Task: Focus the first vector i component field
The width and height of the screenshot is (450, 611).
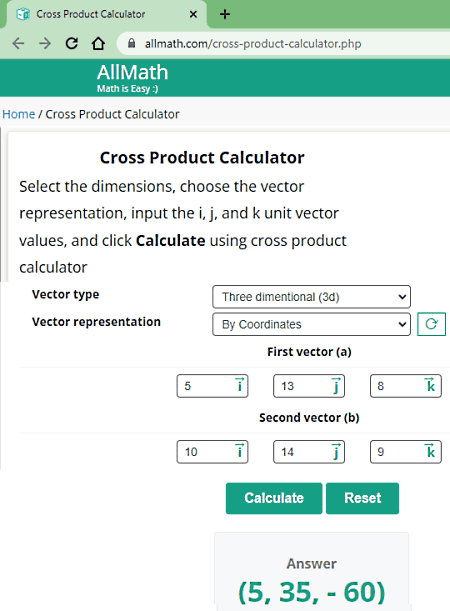Action: [x=212, y=386]
